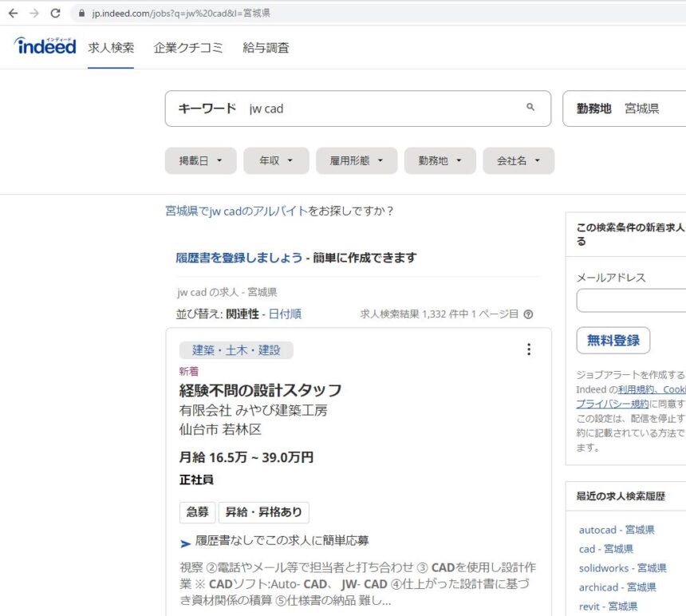Image resolution: width=686 pixels, height=616 pixels.
Task: Click company name 有限会社 みやび建築工房
Action: [x=254, y=410]
